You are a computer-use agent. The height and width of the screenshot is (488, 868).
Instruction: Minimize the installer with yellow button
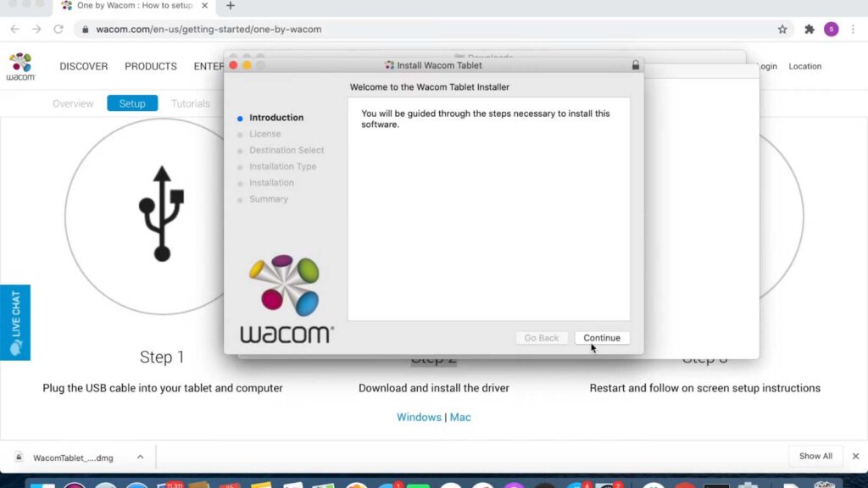coord(247,65)
